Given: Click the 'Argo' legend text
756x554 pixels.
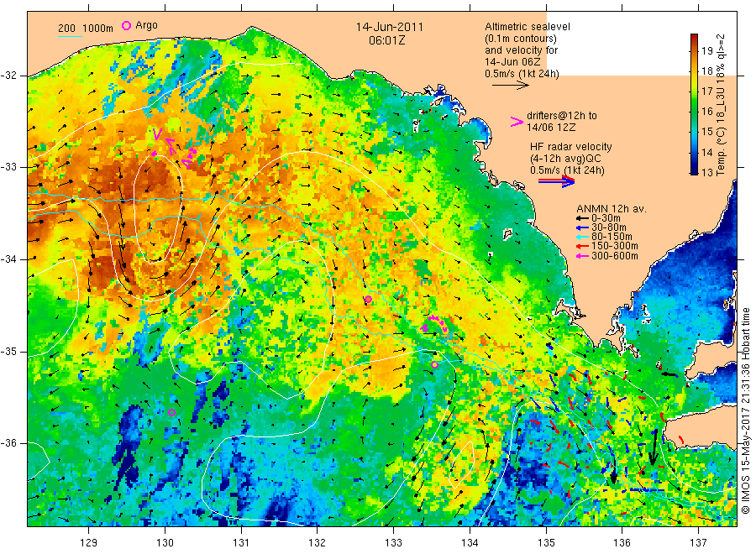Looking at the screenshot, I should coord(146,25).
